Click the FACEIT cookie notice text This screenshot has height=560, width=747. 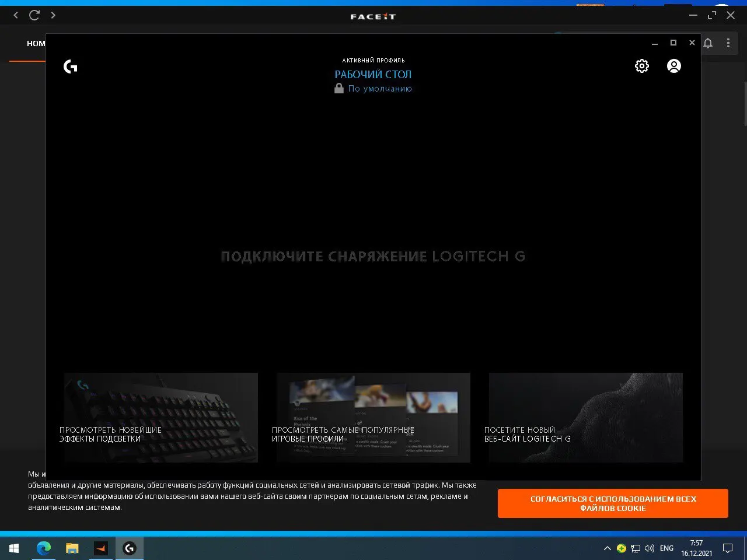252,491
